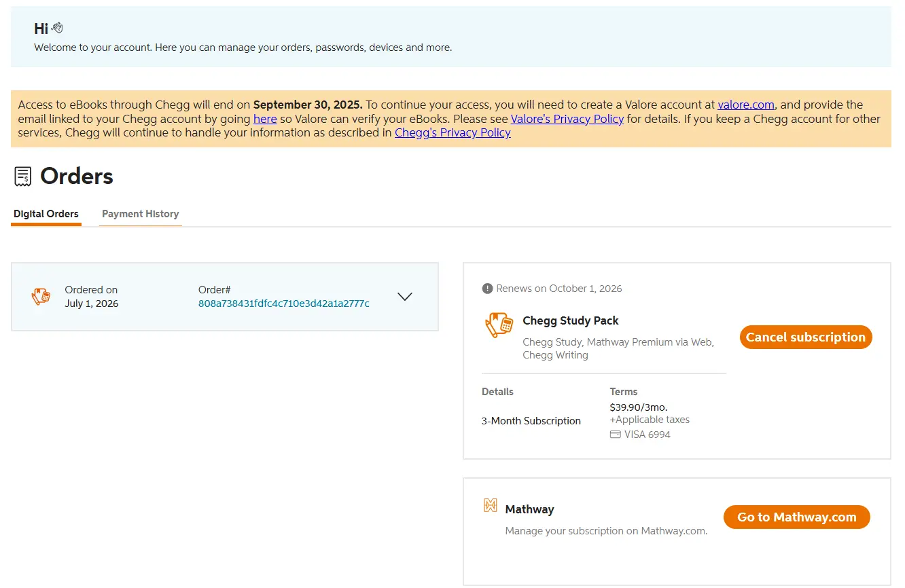
Task: Click the Chegg Study Pack title
Action: pos(571,320)
